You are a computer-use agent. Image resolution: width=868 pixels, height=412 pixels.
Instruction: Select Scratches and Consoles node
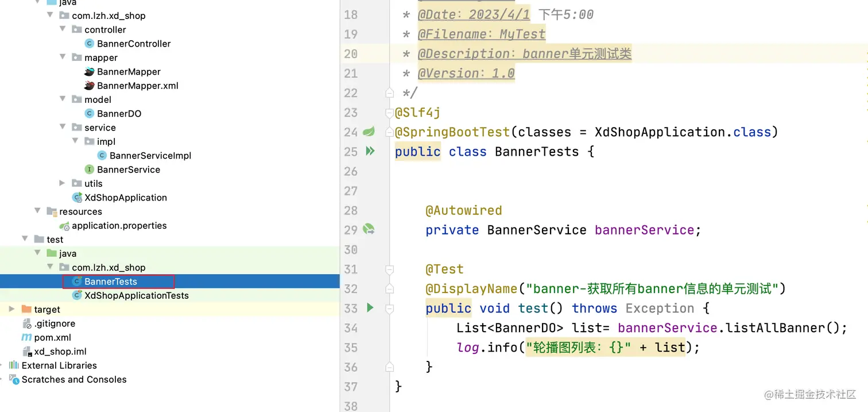tap(74, 379)
